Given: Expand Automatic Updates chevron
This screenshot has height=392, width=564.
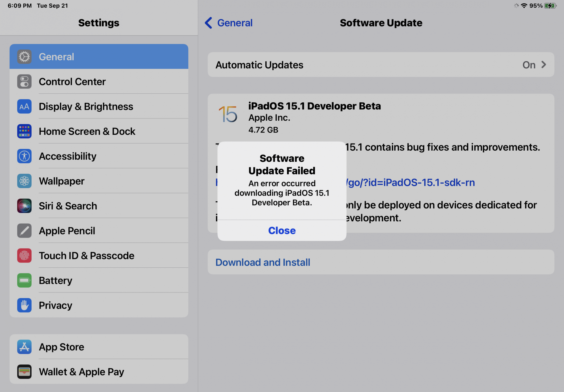Looking at the screenshot, I should [544, 65].
